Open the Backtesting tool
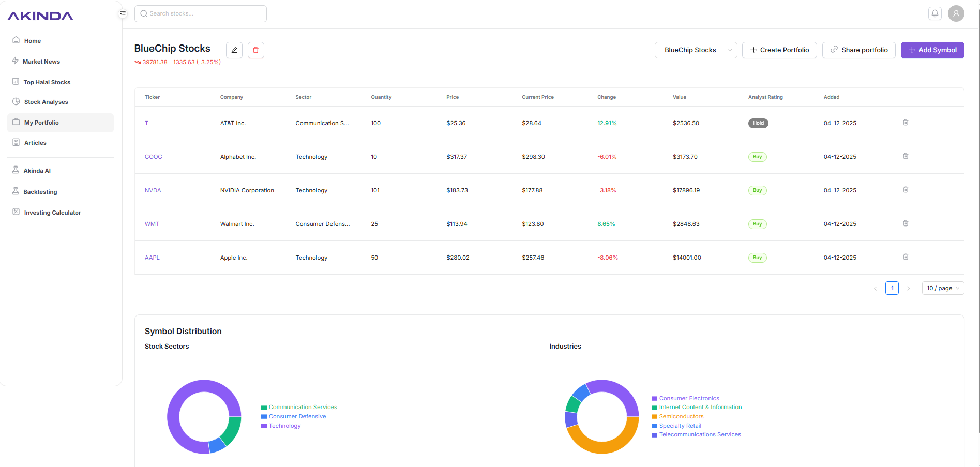 pos(40,191)
